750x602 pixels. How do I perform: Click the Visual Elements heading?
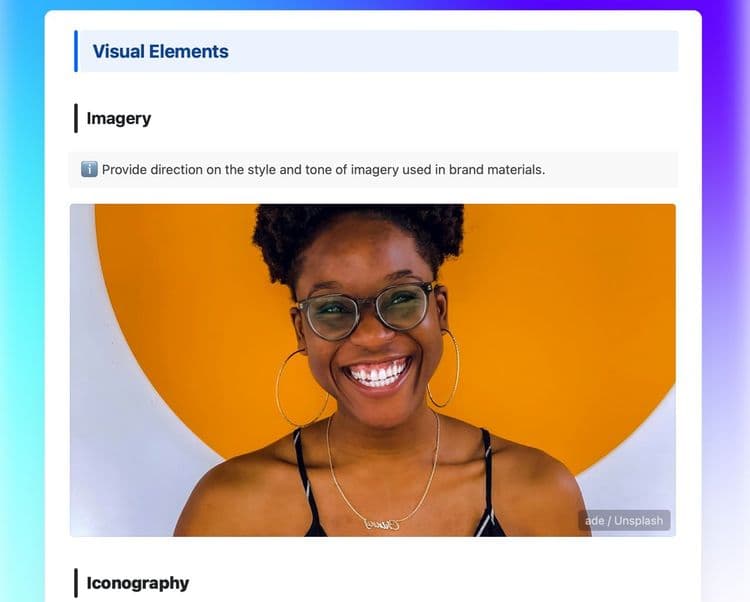pyautogui.click(x=160, y=52)
